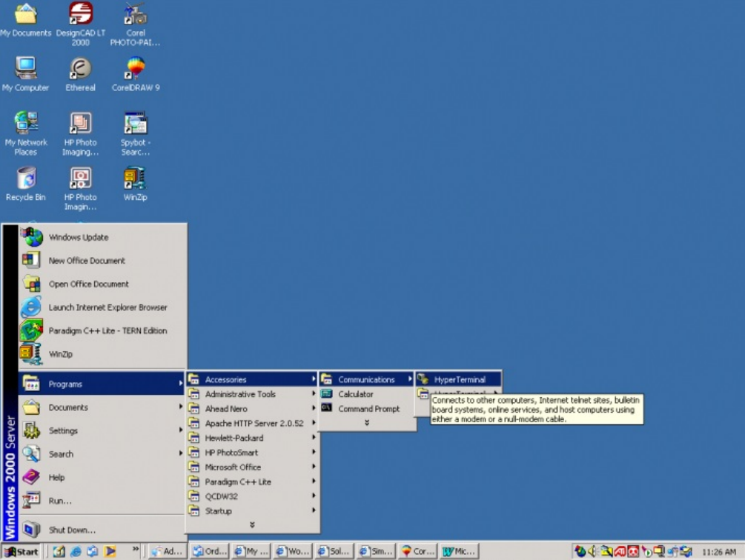Expand the Apache HTTP Server 2.0.52 group
This screenshot has width=745, height=560.
(x=252, y=423)
